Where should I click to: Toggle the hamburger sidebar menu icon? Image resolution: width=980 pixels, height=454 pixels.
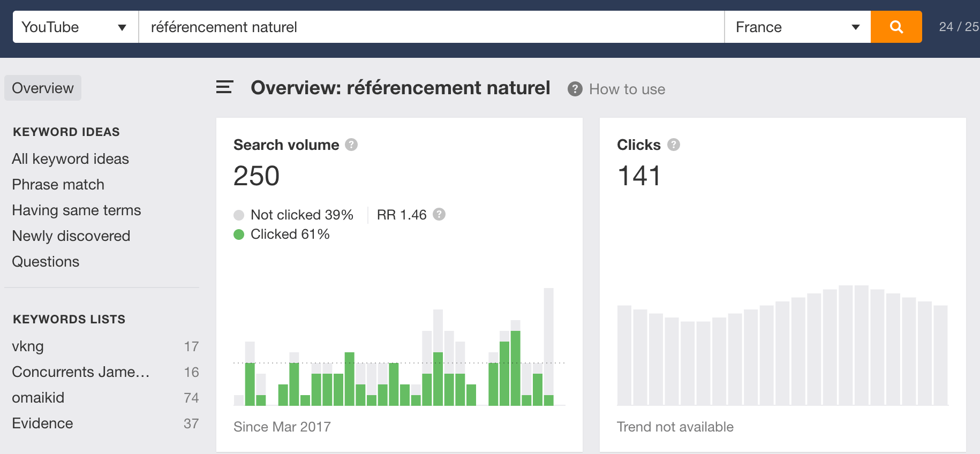224,87
